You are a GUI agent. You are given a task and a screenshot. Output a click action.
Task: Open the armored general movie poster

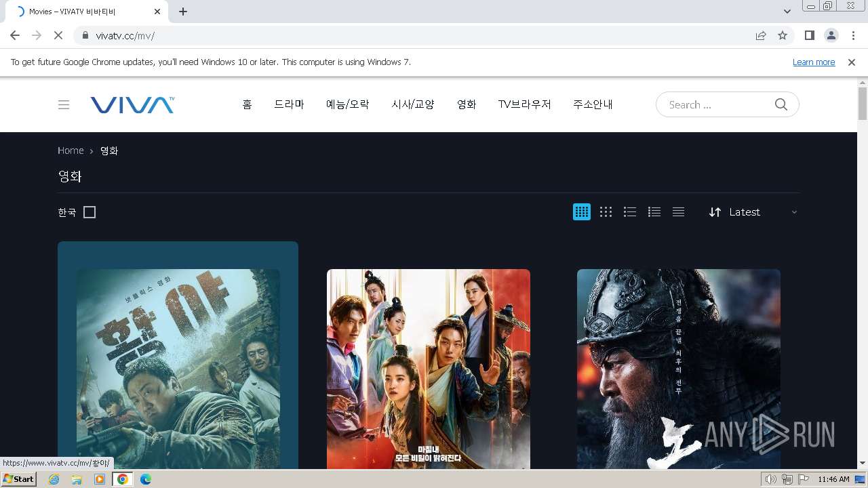click(679, 369)
